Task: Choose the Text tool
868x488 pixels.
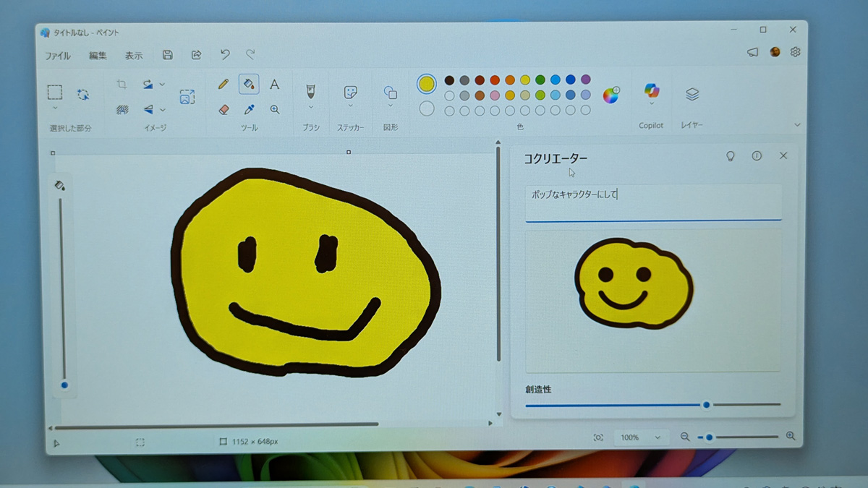Action: point(275,85)
